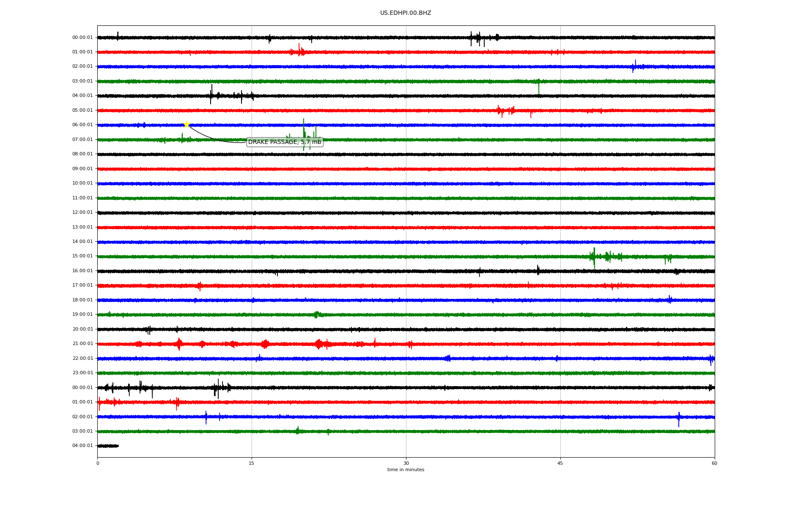Click the US.EDHPI.00.BHZ plot title
Screen dimensions: 812x508
click(x=406, y=13)
